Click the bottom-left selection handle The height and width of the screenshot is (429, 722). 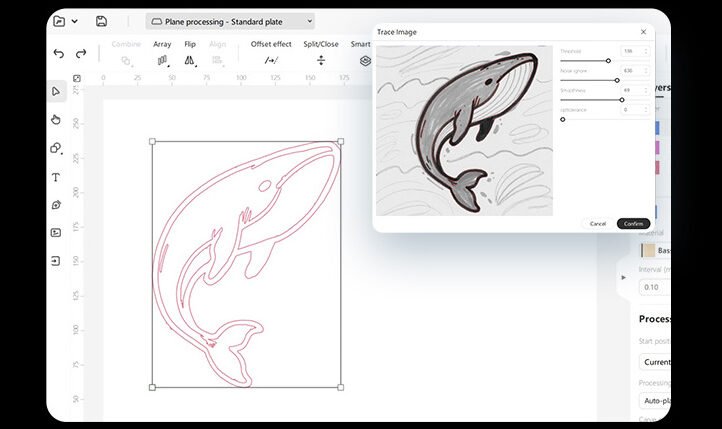coord(152,388)
